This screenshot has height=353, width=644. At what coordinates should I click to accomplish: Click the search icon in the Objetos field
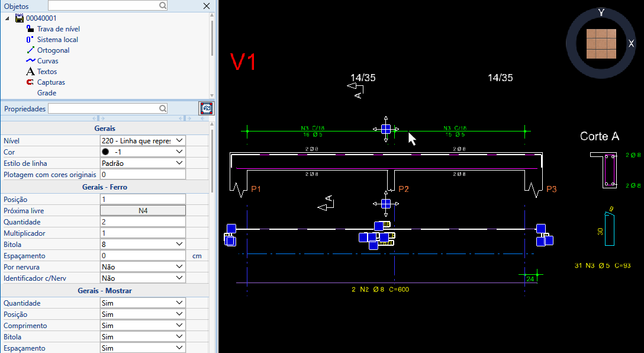click(x=163, y=6)
